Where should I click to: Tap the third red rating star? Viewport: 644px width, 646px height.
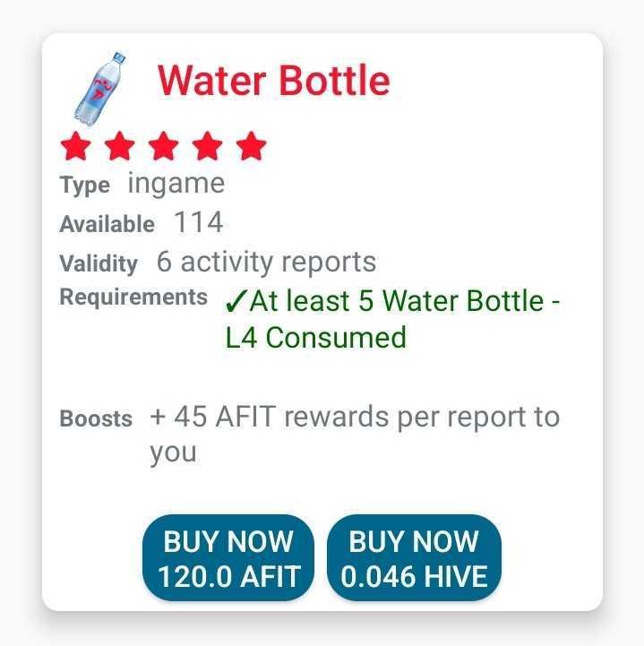[x=165, y=145]
